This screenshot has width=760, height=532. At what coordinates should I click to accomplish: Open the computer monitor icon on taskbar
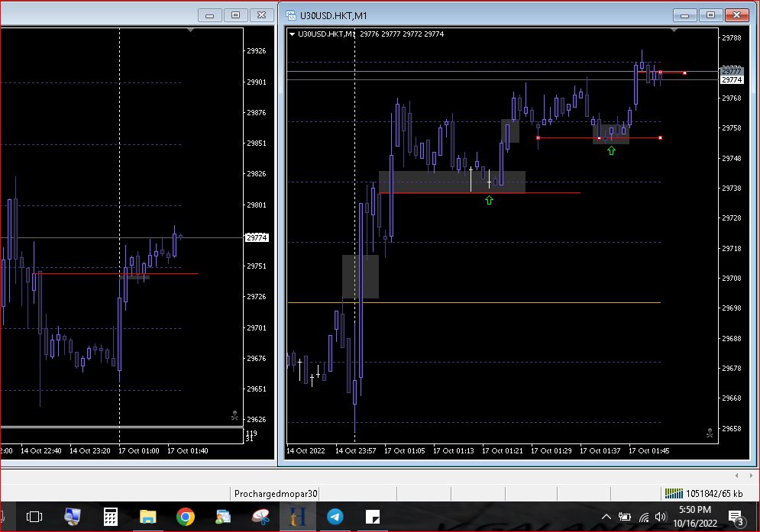(73, 517)
